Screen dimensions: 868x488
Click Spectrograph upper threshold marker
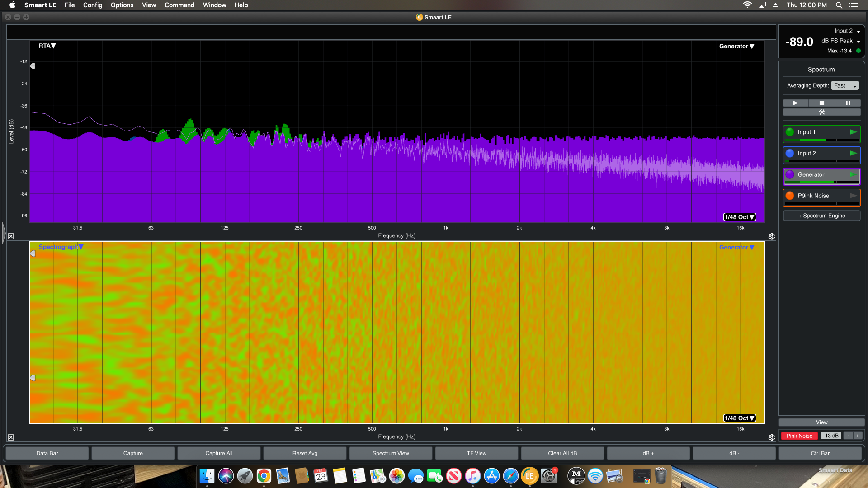33,253
